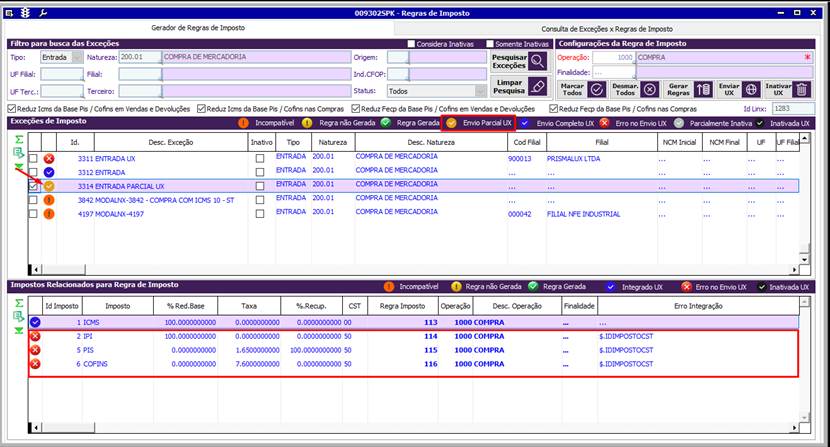Click the Limpar Pesquisa eraser icon
830x447 pixels.
(537, 86)
